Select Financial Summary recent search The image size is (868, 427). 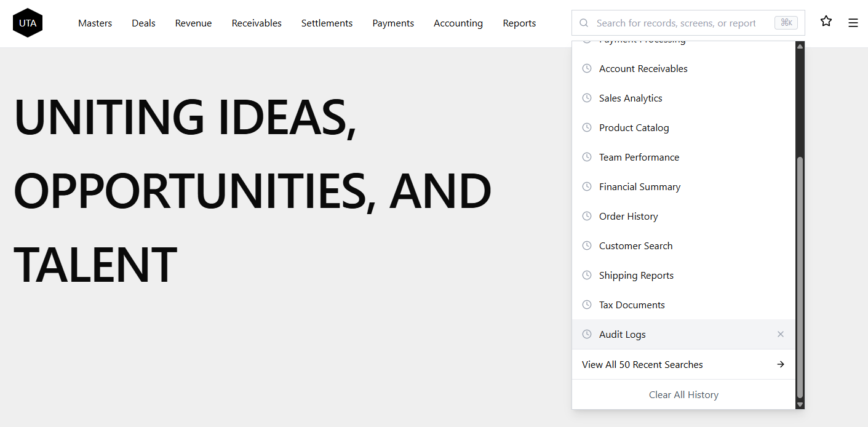click(640, 186)
